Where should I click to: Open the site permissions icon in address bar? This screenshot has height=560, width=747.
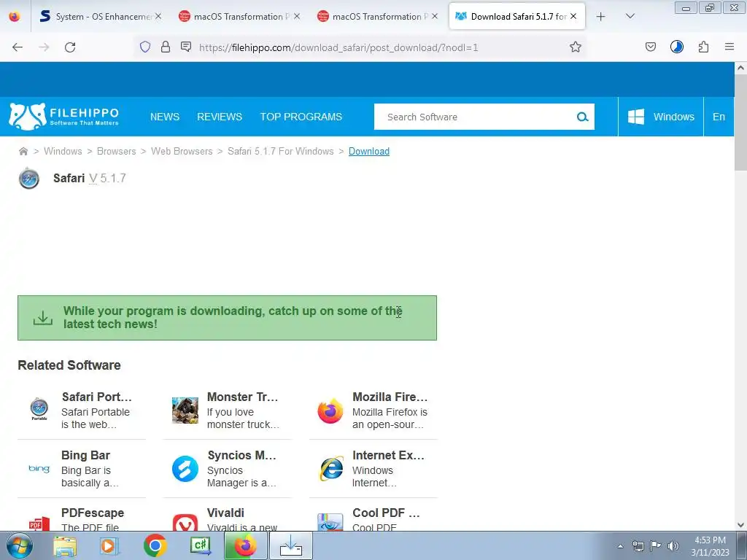pyautogui.click(x=186, y=47)
